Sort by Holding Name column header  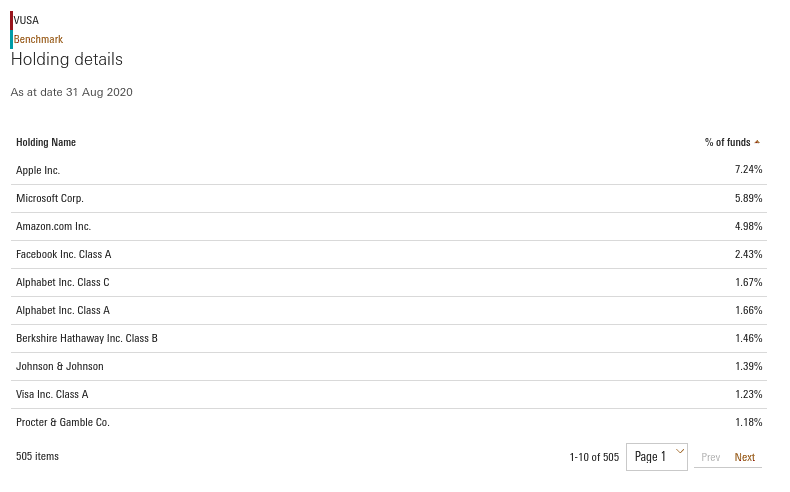click(46, 143)
